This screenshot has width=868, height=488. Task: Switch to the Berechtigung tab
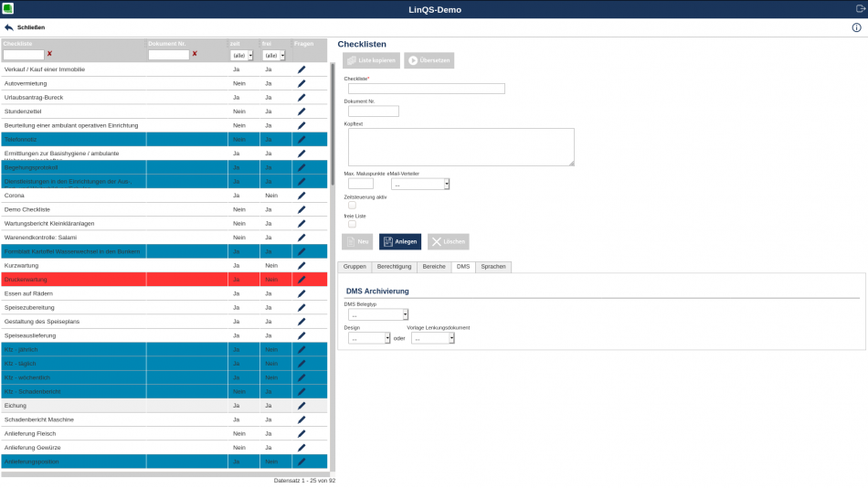(x=394, y=267)
